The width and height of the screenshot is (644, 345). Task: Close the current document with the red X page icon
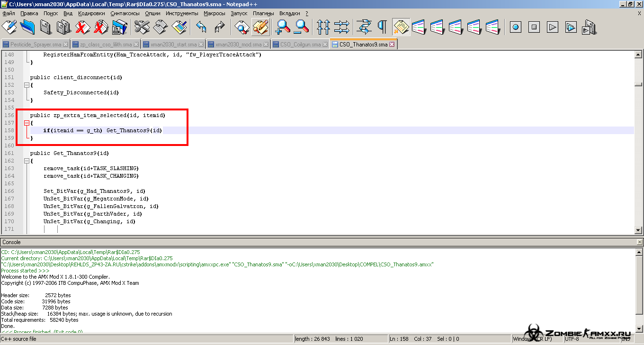82,27
